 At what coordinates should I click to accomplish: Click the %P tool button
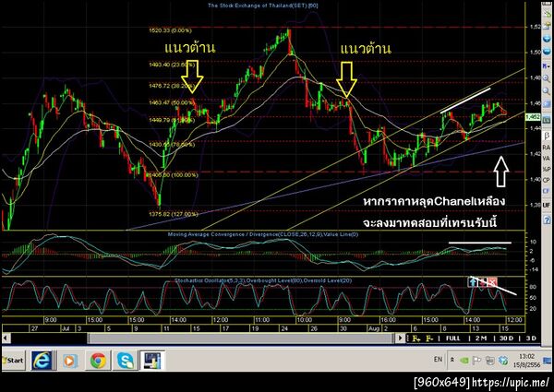click(x=547, y=170)
